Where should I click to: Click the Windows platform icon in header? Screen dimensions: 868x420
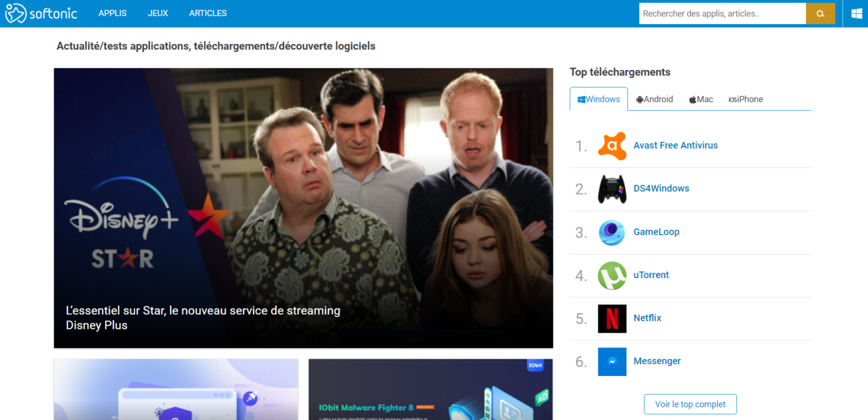[856, 14]
